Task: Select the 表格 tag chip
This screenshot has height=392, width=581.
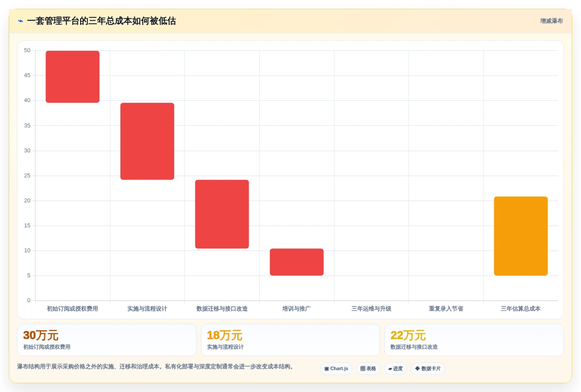Action: tap(368, 369)
